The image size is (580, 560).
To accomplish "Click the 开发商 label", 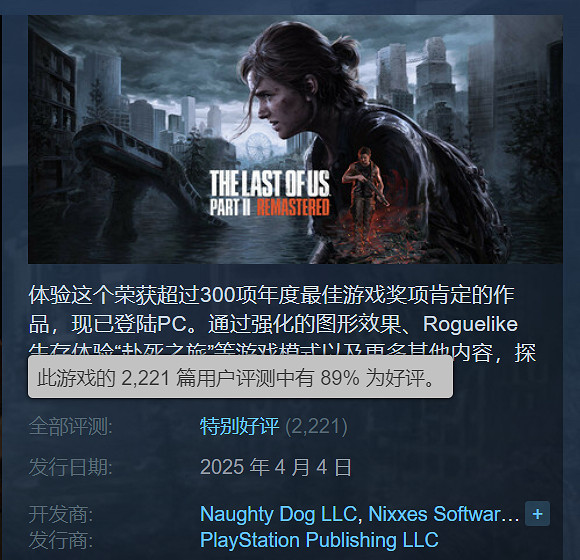I will click(61, 514).
